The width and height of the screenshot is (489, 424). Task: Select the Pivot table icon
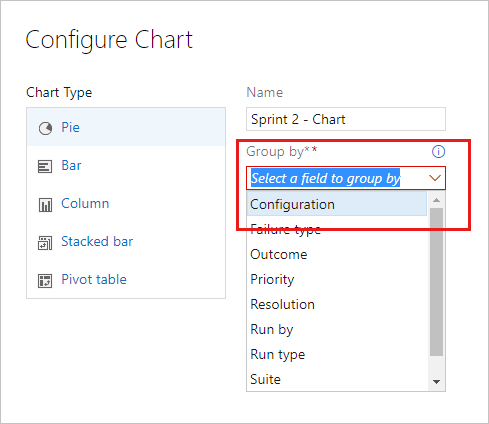45,281
